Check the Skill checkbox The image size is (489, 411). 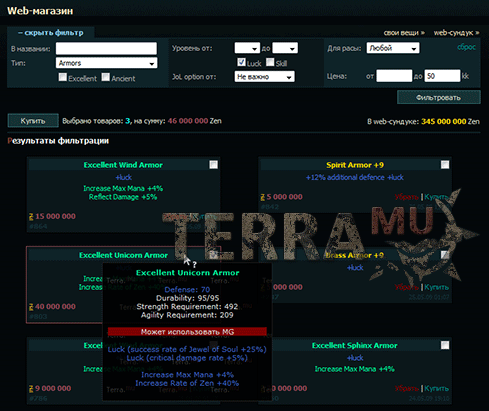[270, 62]
